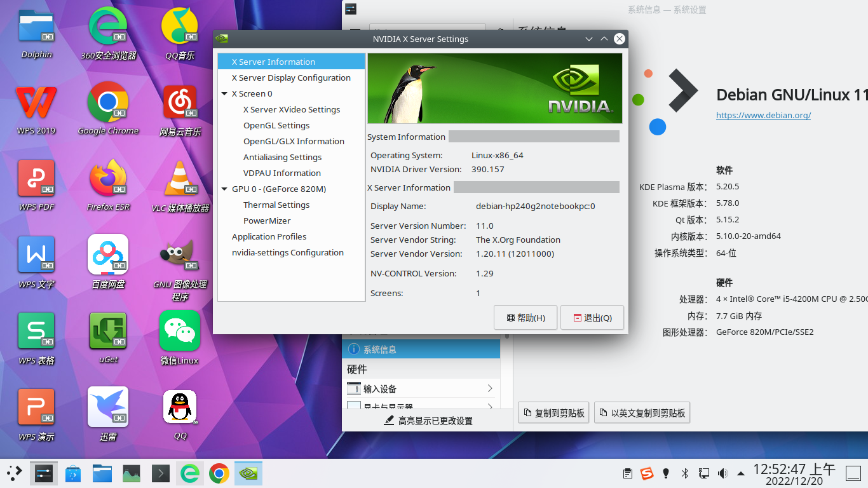
Task: Launch Google Chrome from the taskbar
Action: point(219,473)
